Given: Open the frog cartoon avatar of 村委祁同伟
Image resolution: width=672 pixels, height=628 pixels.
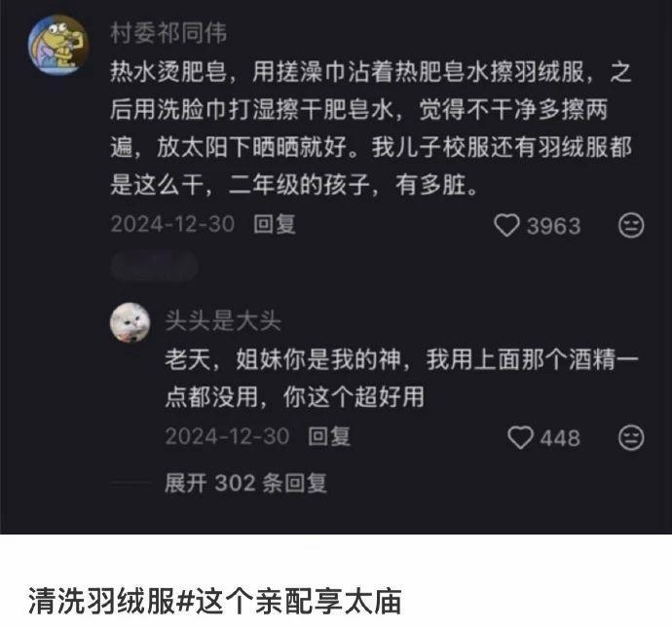Looking at the screenshot, I should [57, 45].
